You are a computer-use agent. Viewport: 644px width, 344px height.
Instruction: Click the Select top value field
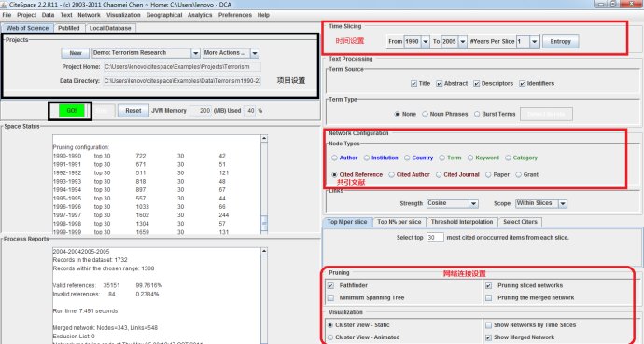(435, 238)
